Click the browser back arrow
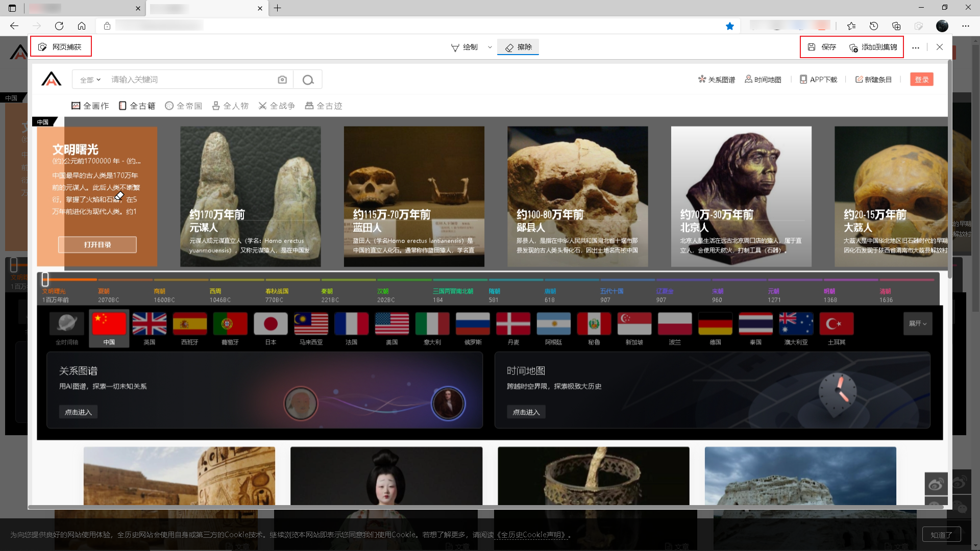The height and width of the screenshot is (551, 980). (x=14, y=26)
